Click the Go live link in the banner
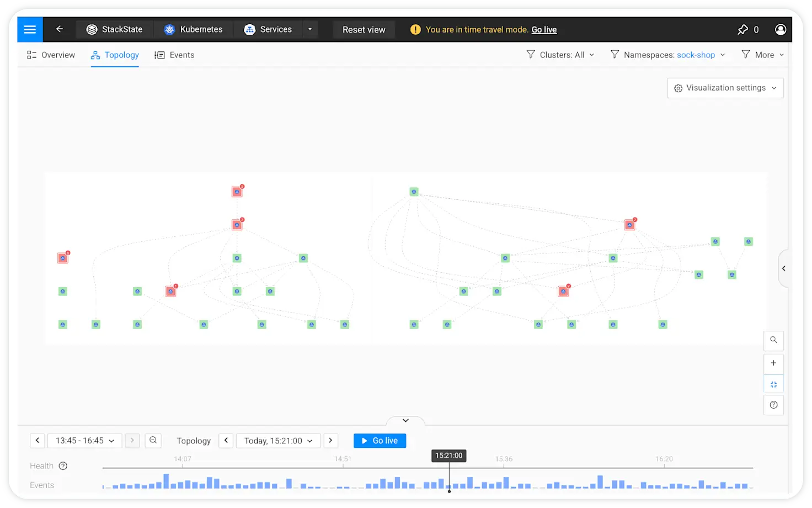This screenshot has width=812, height=508. [544, 29]
